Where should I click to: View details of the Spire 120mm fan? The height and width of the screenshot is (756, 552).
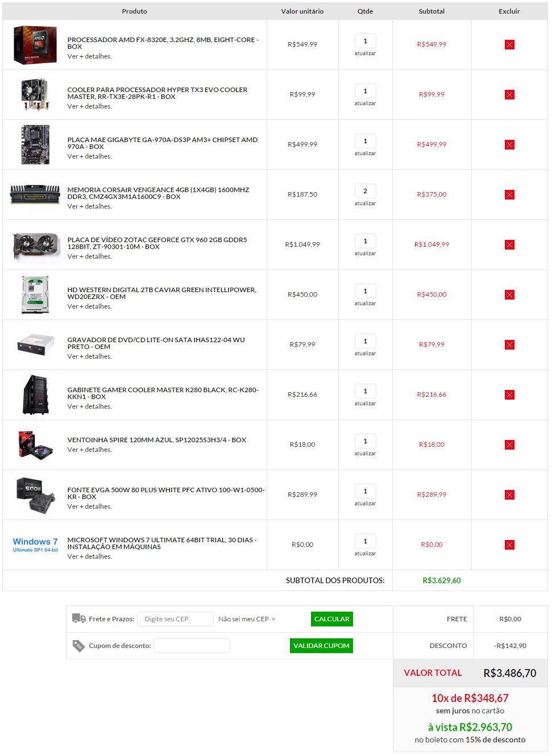point(89,450)
